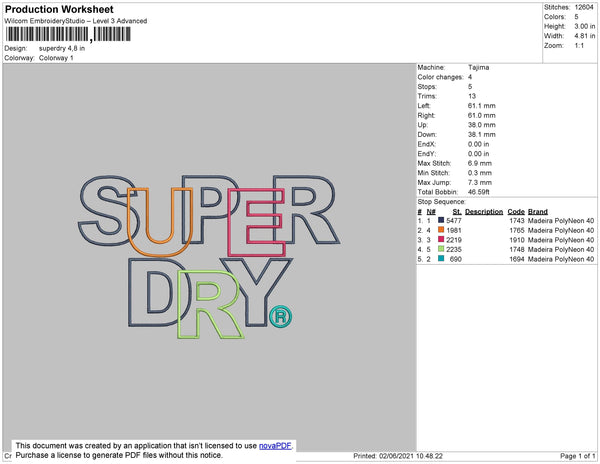This screenshot has width=600, height=464.
Task: Click the Max Jump value '7.3 mm'
Action: click(x=480, y=182)
